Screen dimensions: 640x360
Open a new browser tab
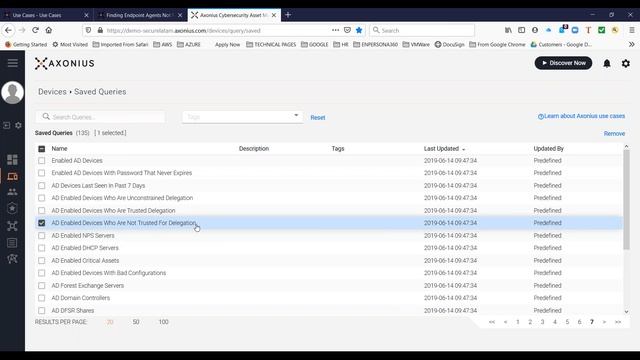288,15
